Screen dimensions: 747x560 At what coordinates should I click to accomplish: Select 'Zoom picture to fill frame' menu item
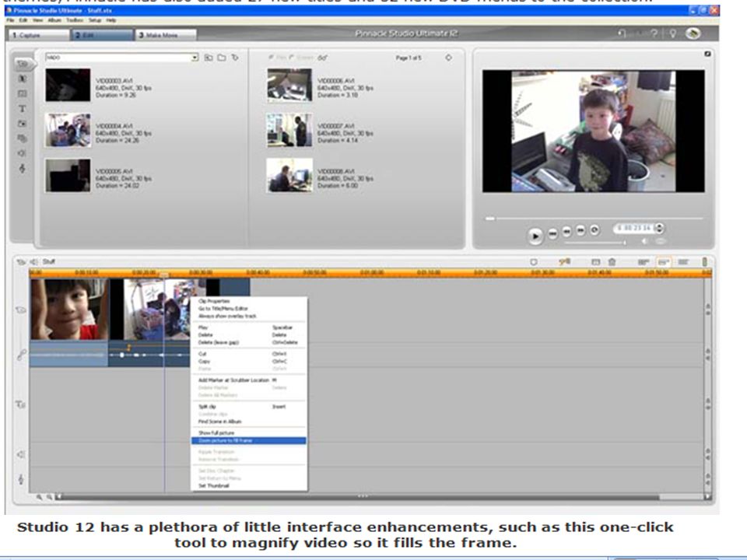point(249,440)
